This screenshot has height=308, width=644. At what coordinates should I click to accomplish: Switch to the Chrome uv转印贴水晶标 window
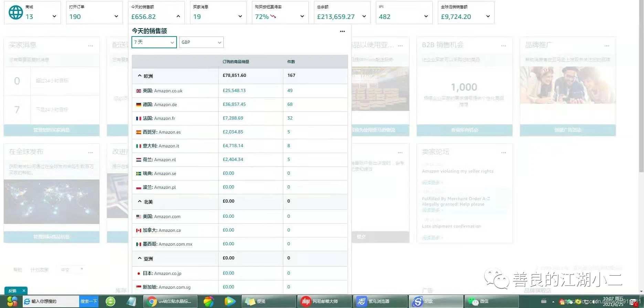(170, 301)
